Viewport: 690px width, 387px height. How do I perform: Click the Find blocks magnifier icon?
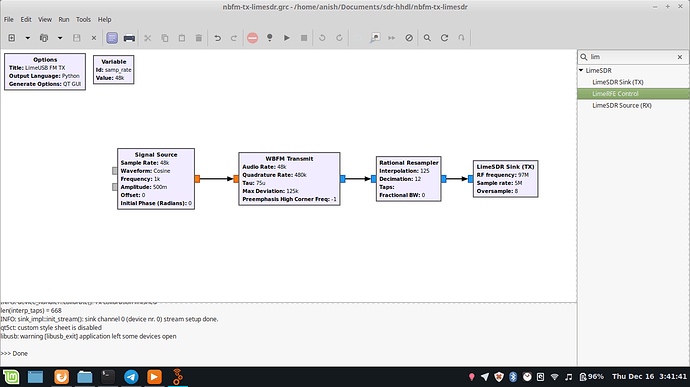pyautogui.click(x=427, y=38)
